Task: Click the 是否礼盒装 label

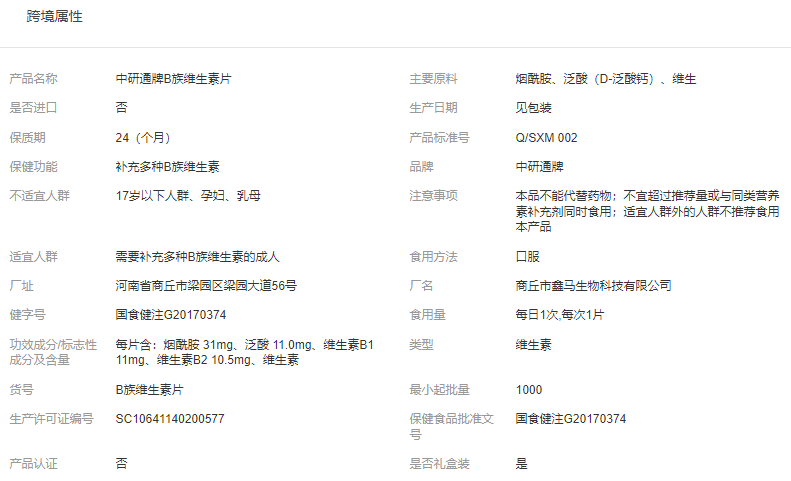Action: 439,464
